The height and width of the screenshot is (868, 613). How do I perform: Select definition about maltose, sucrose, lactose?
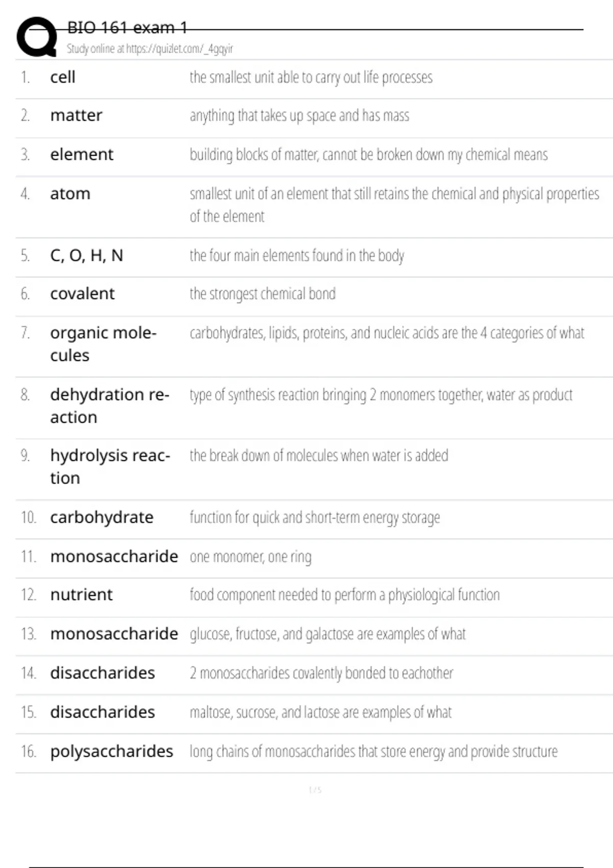pos(320,712)
